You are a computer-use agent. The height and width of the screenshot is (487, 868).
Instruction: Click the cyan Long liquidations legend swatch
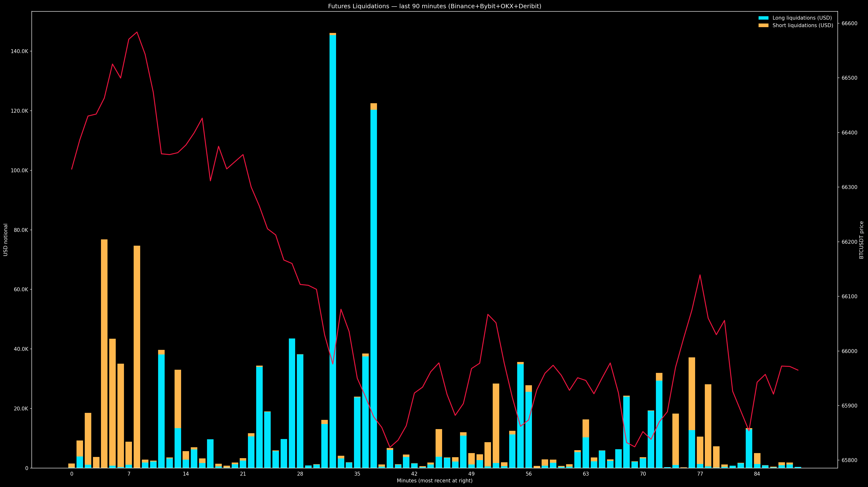point(763,18)
